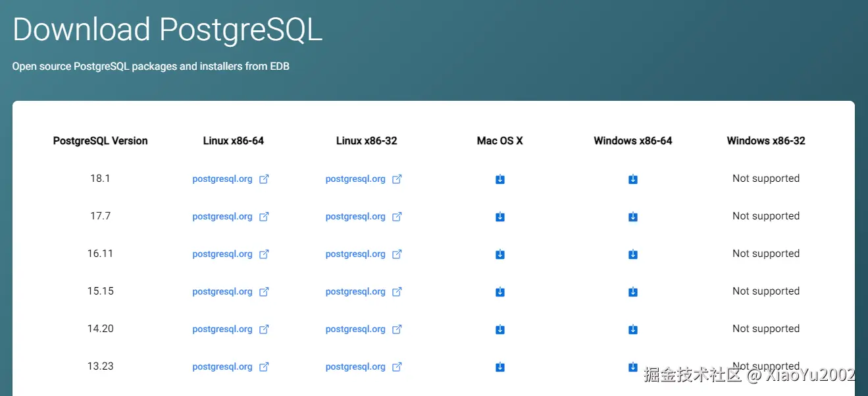The height and width of the screenshot is (396, 868).
Task: Follow postgresql.org link for 15.15 Linux x86-64
Action: 222,292
